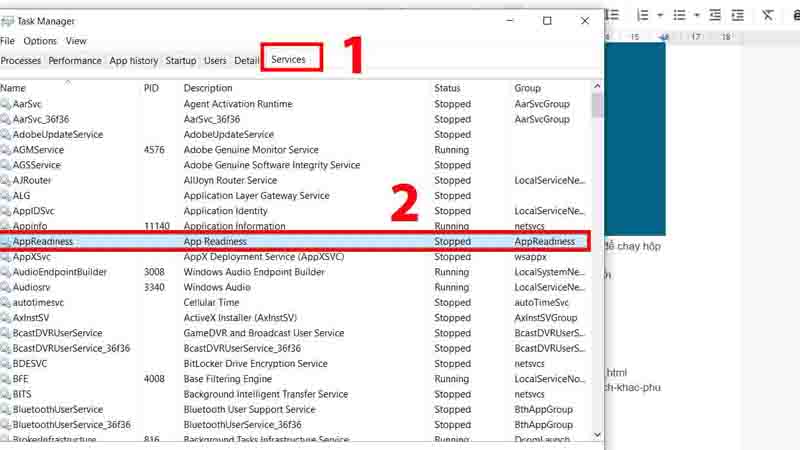Open the bulleted list style dropdown arrow
Screen dimensions: 800x450
click(696, 15)
